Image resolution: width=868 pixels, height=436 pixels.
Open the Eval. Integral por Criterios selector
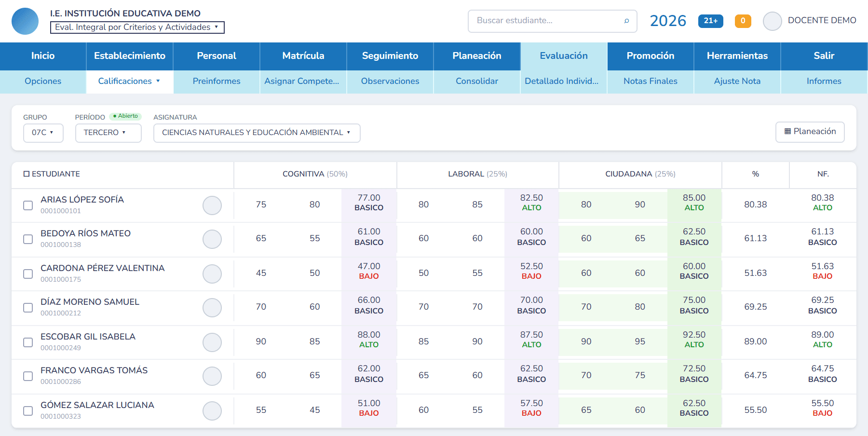pos(137,27)
